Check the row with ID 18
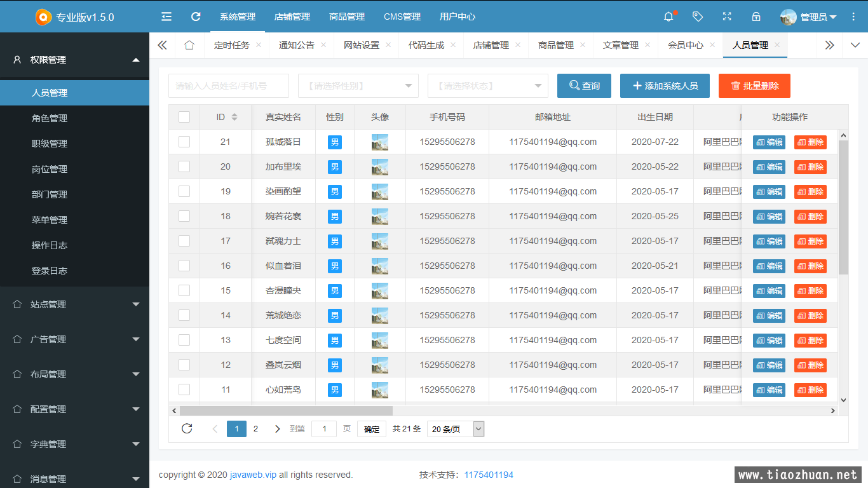This screenshot has height=488, width=868. point(184,216)
